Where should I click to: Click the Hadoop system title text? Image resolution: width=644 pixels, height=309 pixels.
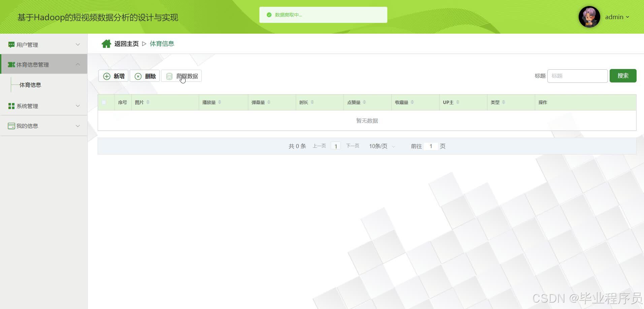(x=98, y=18)
